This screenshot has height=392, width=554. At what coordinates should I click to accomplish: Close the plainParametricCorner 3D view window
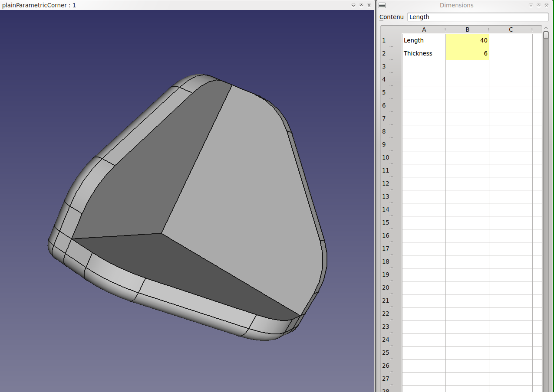click(x=369, y=5)
